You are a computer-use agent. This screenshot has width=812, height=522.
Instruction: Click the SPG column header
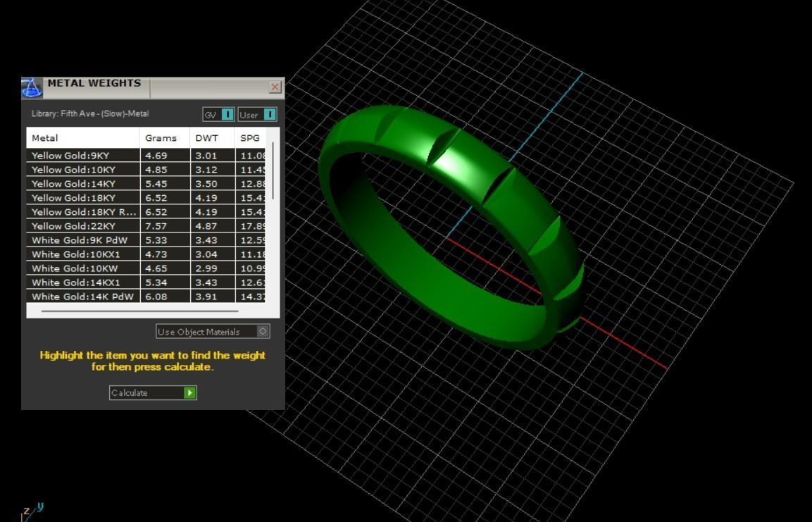[251, 138]
